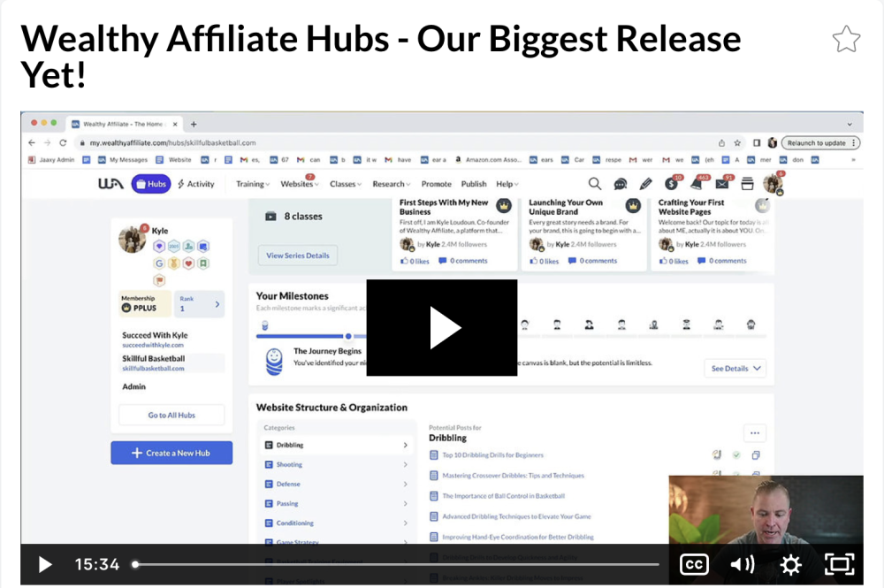Expand the Classes dropdown menu

coord(345,184)
